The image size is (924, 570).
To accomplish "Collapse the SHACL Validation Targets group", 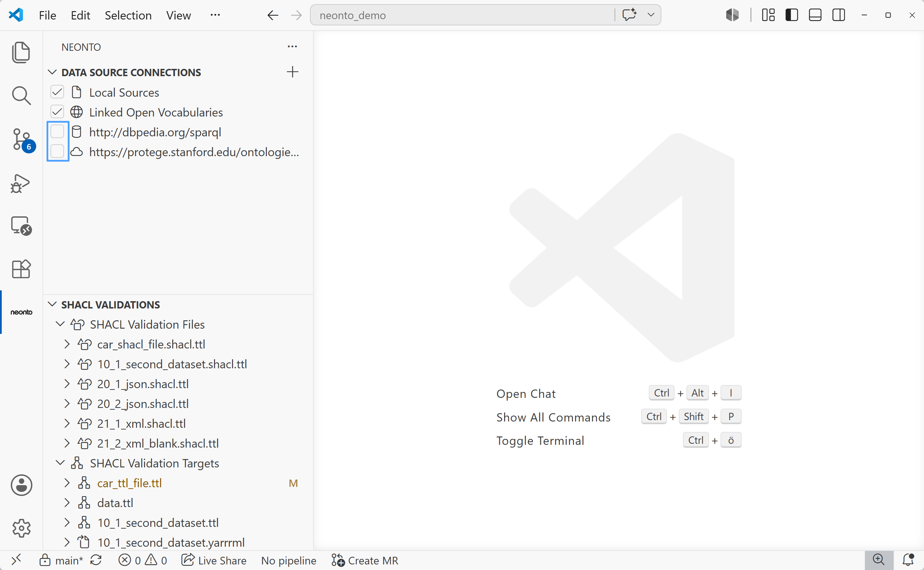I will pos(60,463).
